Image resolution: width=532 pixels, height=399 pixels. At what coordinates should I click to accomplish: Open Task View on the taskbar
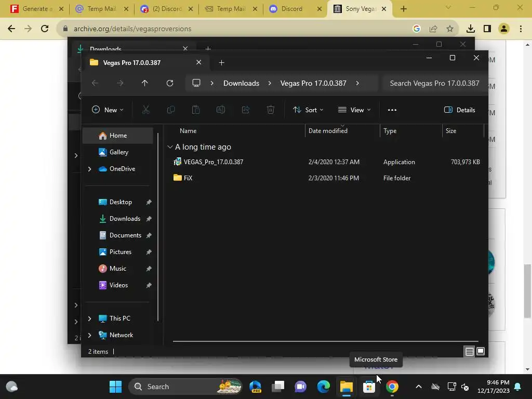278,387
